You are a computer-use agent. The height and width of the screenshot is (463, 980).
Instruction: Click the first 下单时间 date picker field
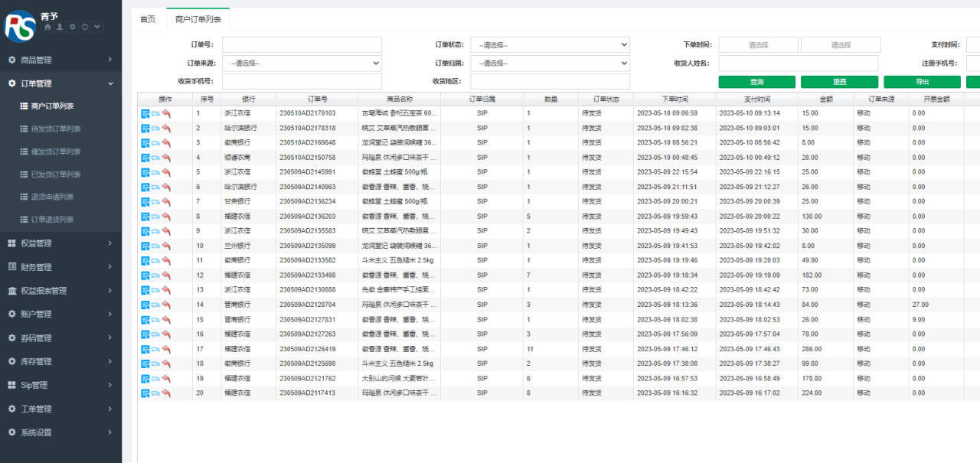[758, 44]
